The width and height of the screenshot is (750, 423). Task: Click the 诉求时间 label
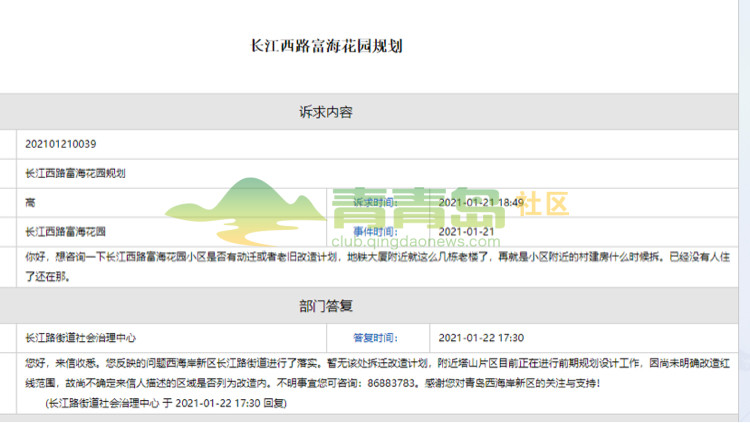[x=375, y=203]
